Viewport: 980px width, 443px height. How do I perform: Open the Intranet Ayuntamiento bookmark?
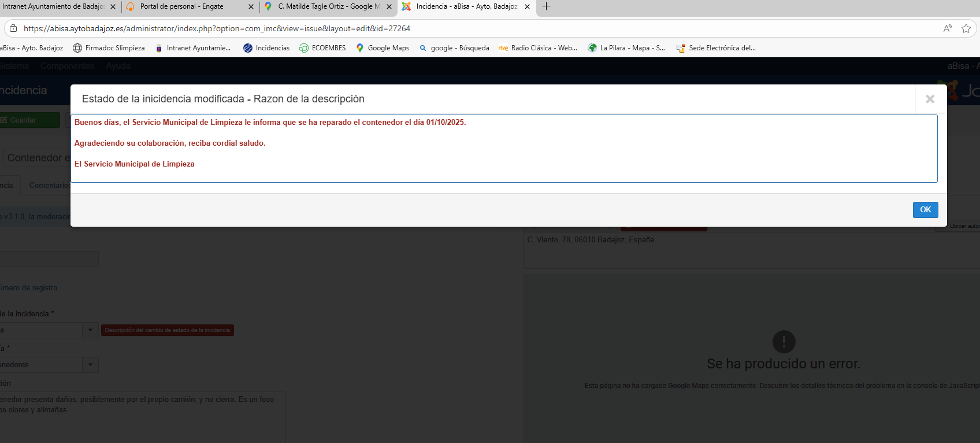[x=193, y=48]
